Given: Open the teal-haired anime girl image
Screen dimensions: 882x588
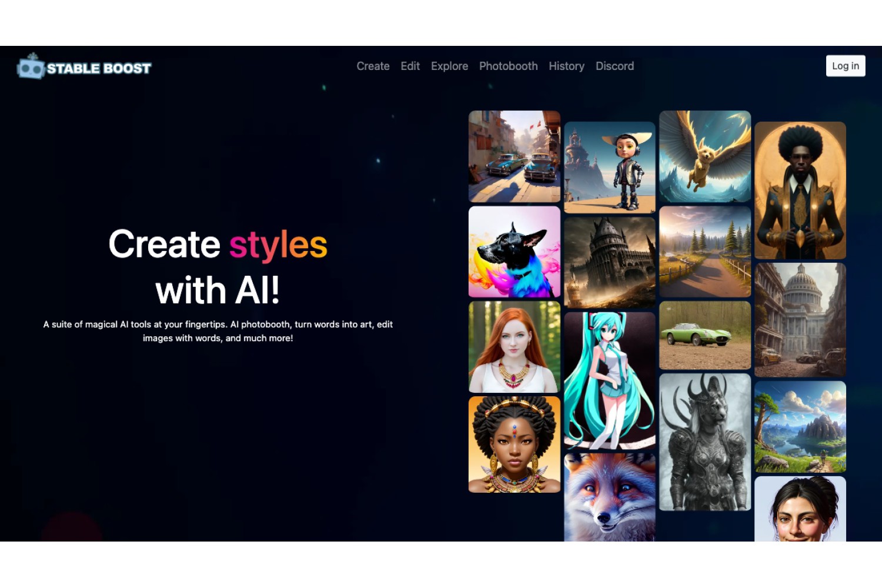Looking at the screenshot, I should pyautogui.click(x=610, y=381).
